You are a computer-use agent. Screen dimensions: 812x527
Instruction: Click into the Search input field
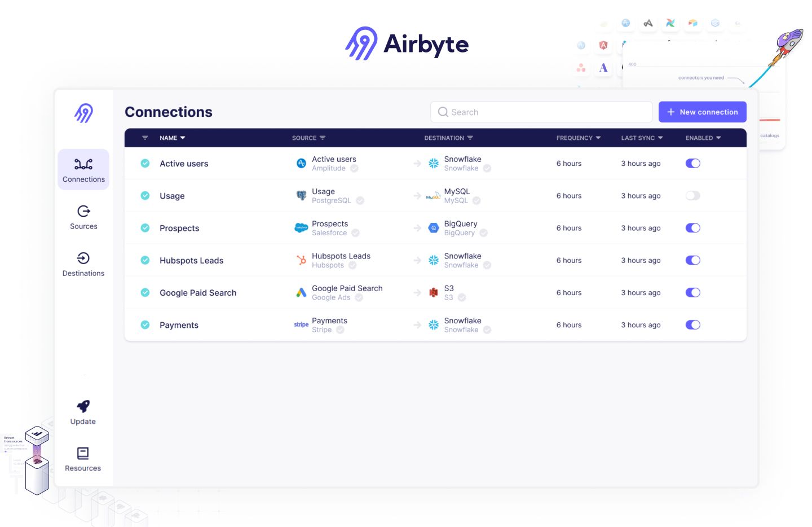click(541, 112)
